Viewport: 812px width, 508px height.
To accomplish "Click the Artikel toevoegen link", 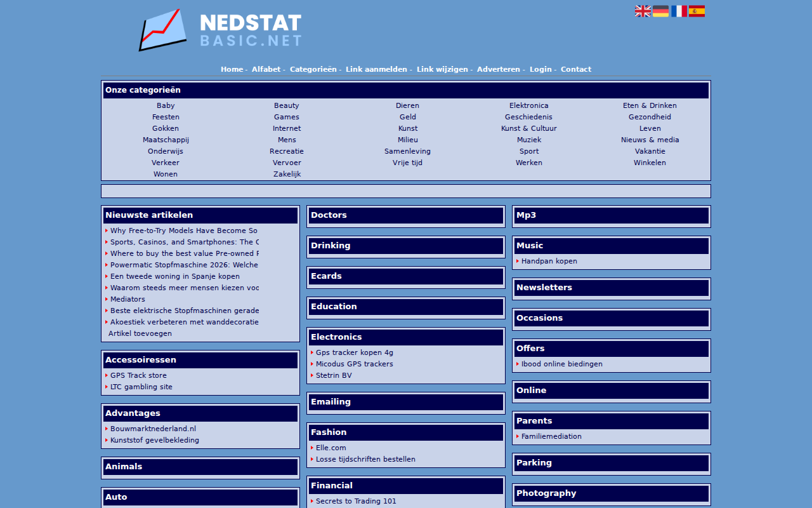I will click(x=140, y=333).
